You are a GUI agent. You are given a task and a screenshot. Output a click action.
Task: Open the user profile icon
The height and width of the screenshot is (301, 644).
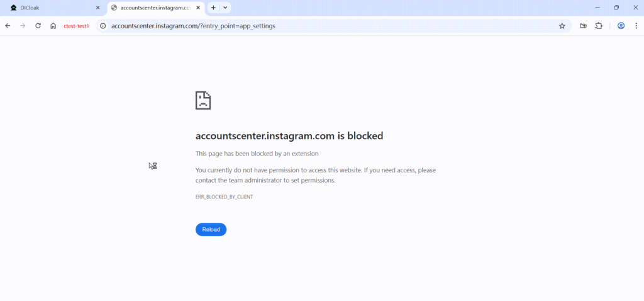(621, 26)
